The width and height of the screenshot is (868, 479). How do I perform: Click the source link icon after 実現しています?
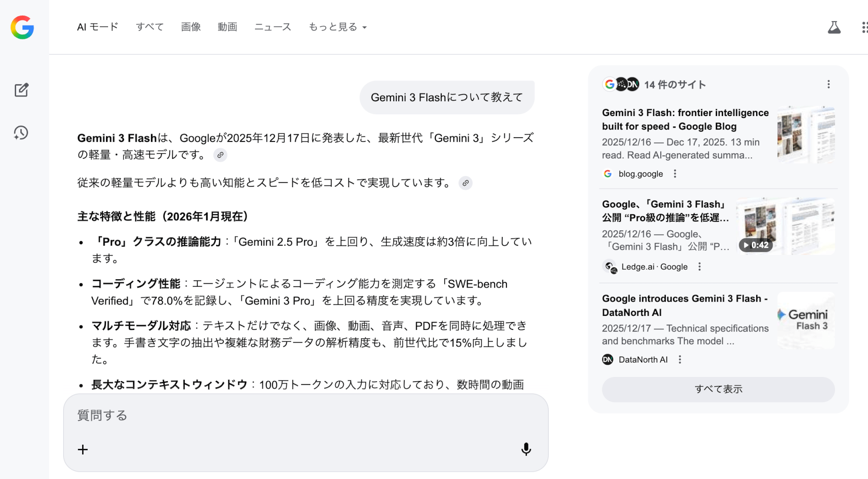coord(465,183)
